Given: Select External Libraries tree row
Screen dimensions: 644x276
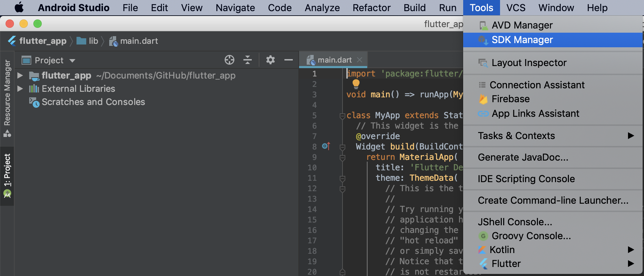Looking at the screenshot, I should click(156, 89).
